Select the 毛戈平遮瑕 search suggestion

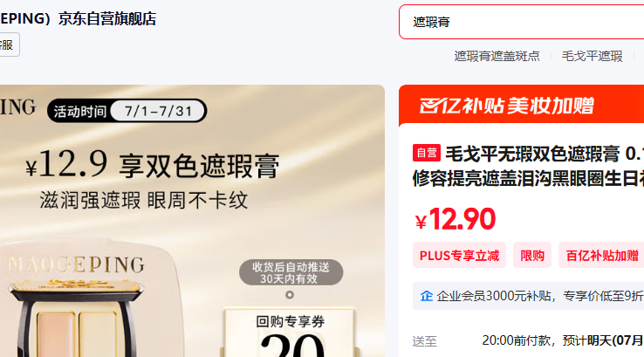click(592, 56)
